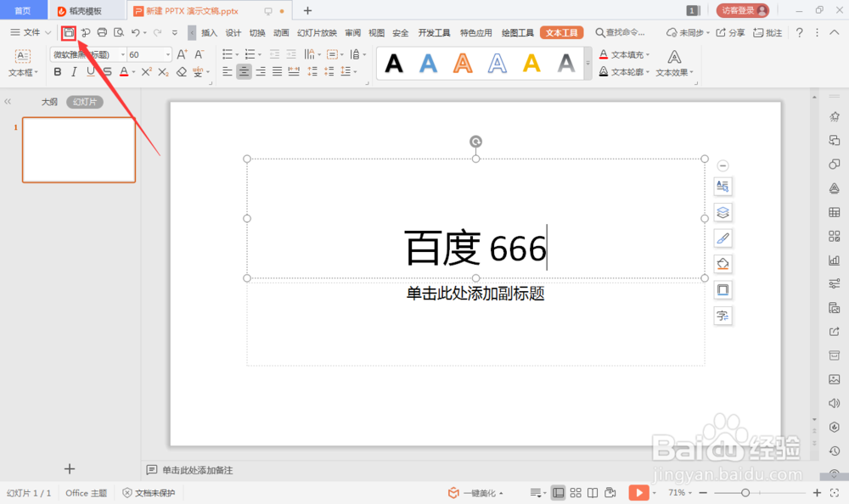849x504 pixels.
Task: Open Print Preview icon
Action: click(x=119, y=32)
